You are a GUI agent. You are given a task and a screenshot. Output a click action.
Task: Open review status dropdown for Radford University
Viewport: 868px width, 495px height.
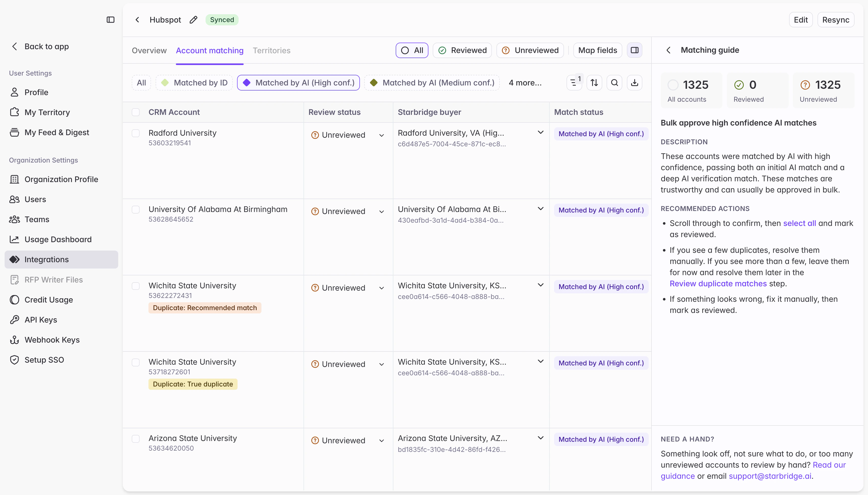(x=348, y=135)
